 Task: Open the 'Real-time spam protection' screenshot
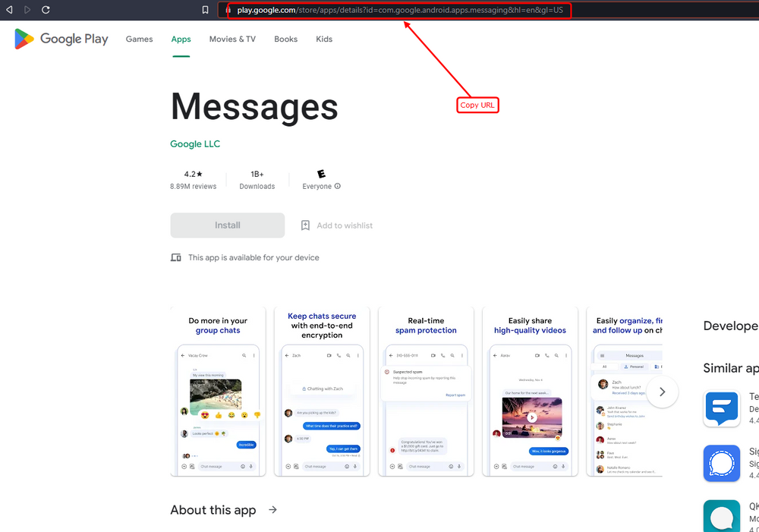[x=426, y=391]
